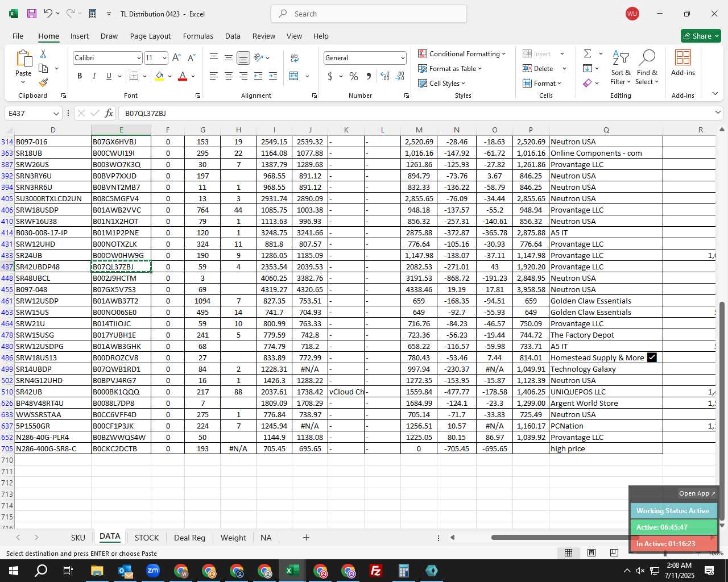Click the Copy icon in Clipboard group
The width and height of the screenshot is (728, 582).
[43, 68]
